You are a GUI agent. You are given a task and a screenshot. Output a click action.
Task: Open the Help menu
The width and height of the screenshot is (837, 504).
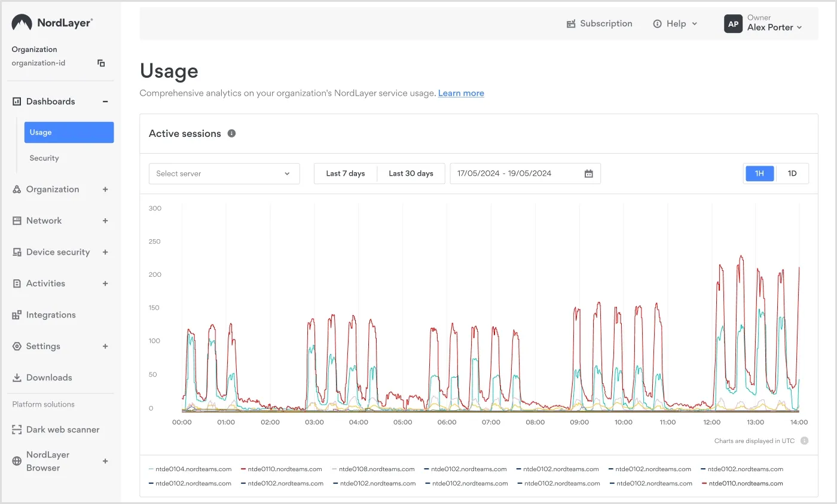coord(674,23)
